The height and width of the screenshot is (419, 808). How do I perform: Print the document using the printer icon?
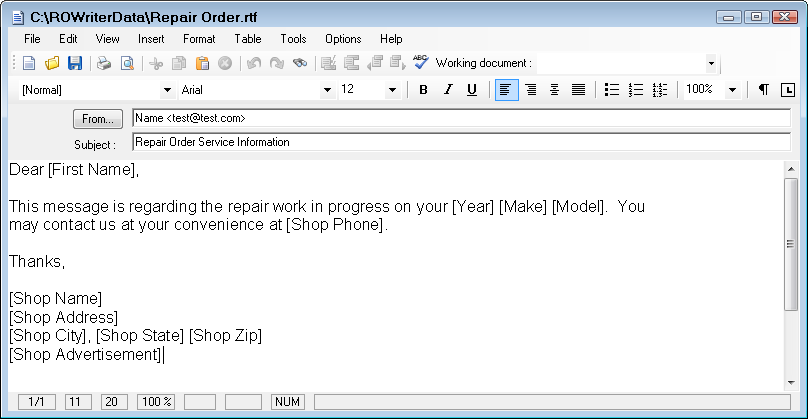104,64
